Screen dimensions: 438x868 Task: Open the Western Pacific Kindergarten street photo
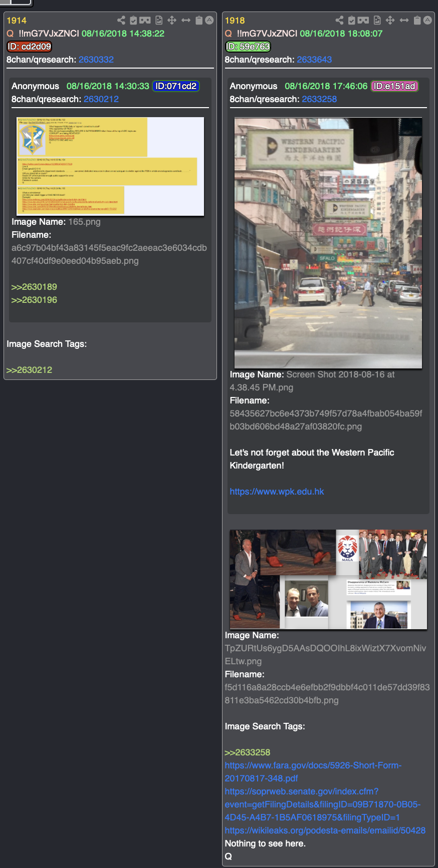tap(328, 243)
